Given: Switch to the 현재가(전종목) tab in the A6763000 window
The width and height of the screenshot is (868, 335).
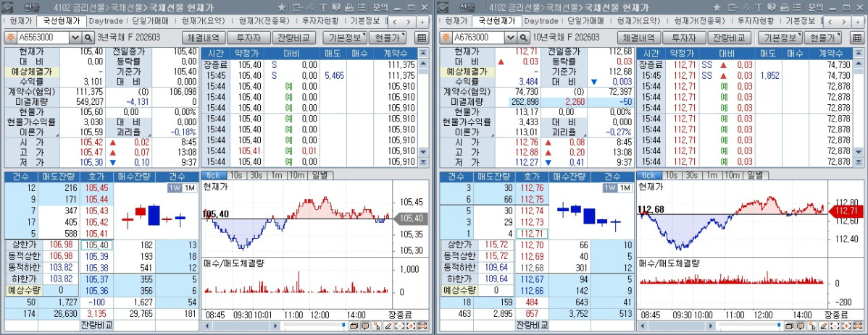Looking at the screenshot, I should coord(699,21).
